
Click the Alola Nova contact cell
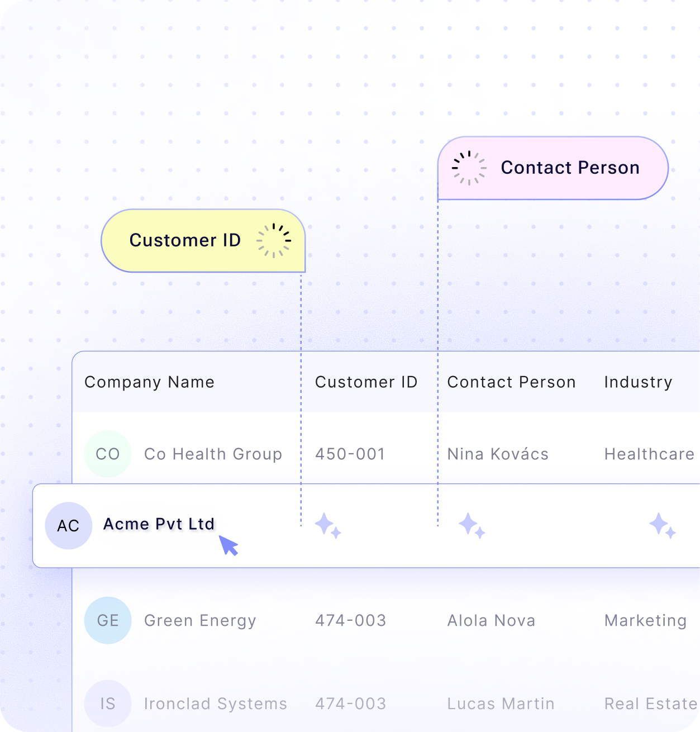point(491,621)
